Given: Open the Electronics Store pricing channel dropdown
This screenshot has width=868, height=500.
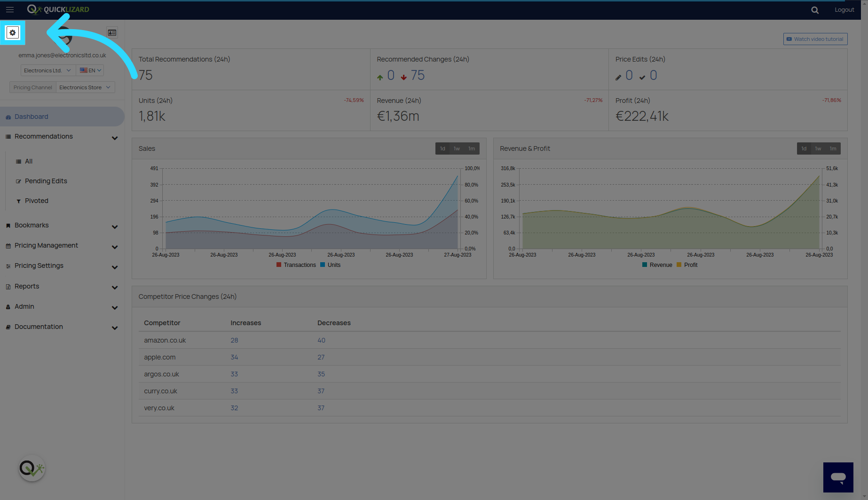Looking at the screenshot, I should (x=85, y=87).
